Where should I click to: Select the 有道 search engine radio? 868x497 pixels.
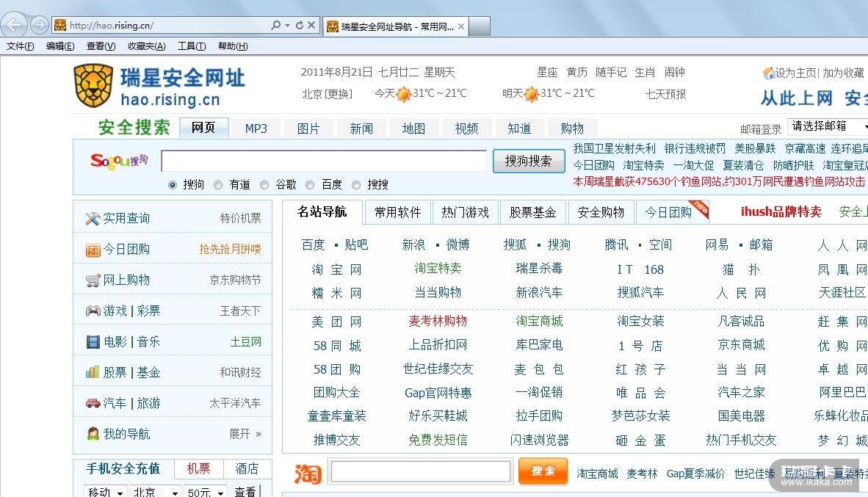coord(218,185)
